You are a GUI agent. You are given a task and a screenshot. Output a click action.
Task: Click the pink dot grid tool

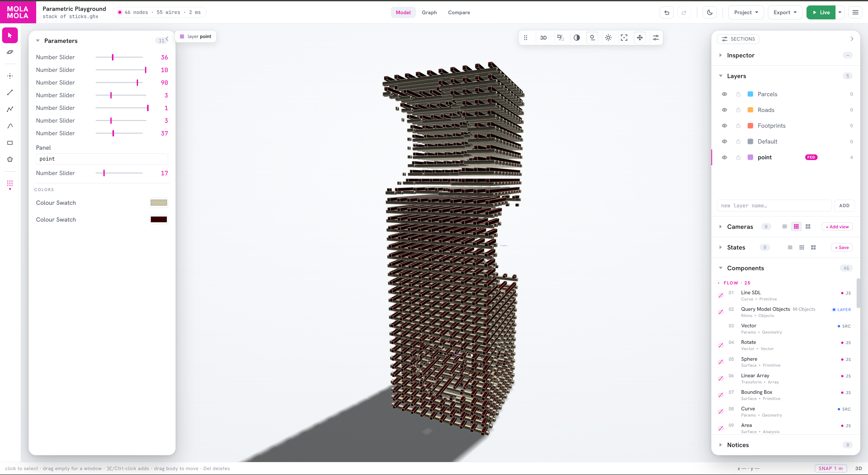[x=10, y=184]
